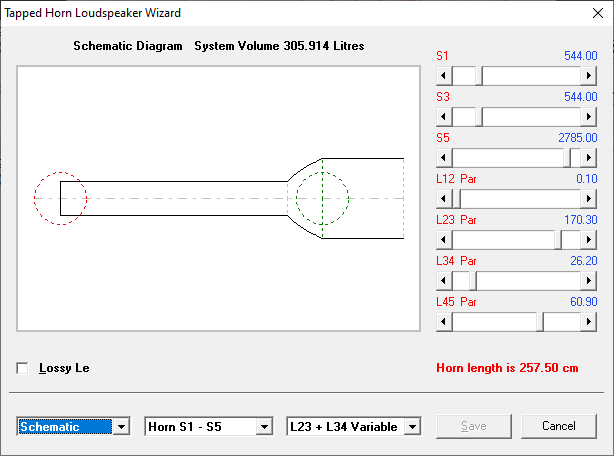Click the Schematic Diagram heading
The height and width of the screenshot is (456, 614).
[128, 46]
